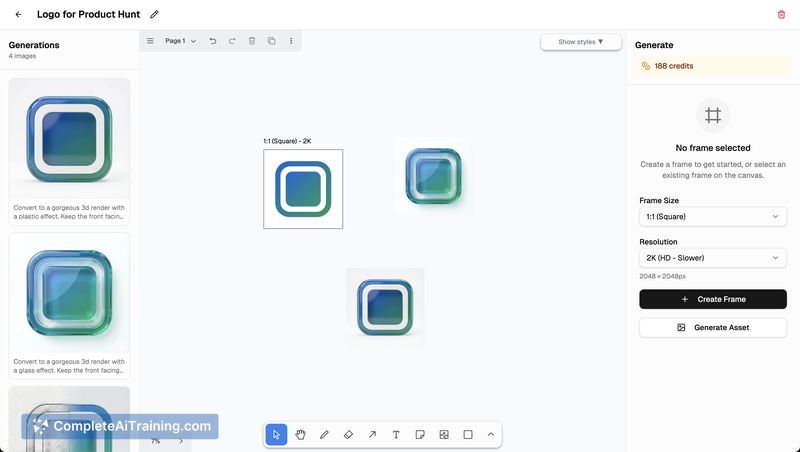Image resolution: width=800 pixels, height=452 pixels.
Task: Undo the last canvas action
Action: pyautogui.click(x=213, y=41)
